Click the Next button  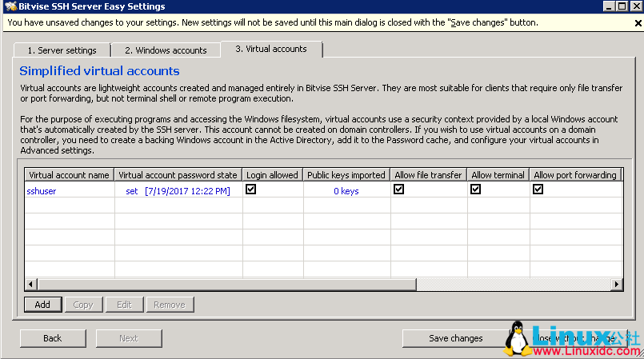coord(129,338)
